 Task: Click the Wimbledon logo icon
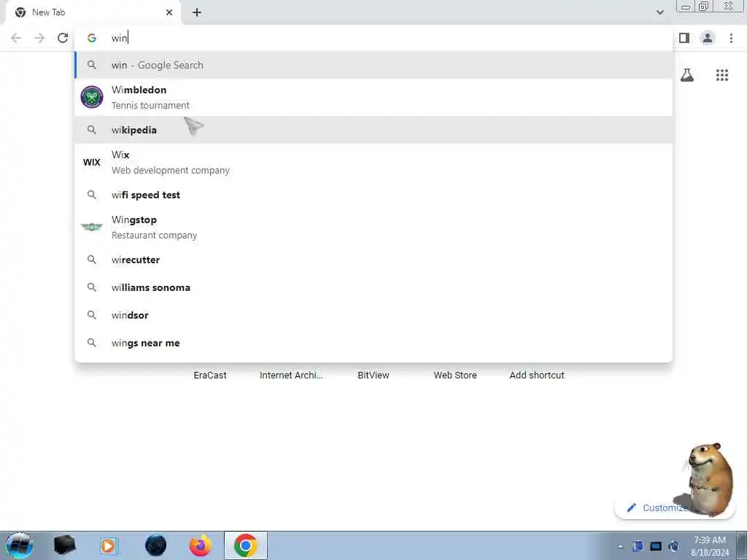click(x=92, y=97)
